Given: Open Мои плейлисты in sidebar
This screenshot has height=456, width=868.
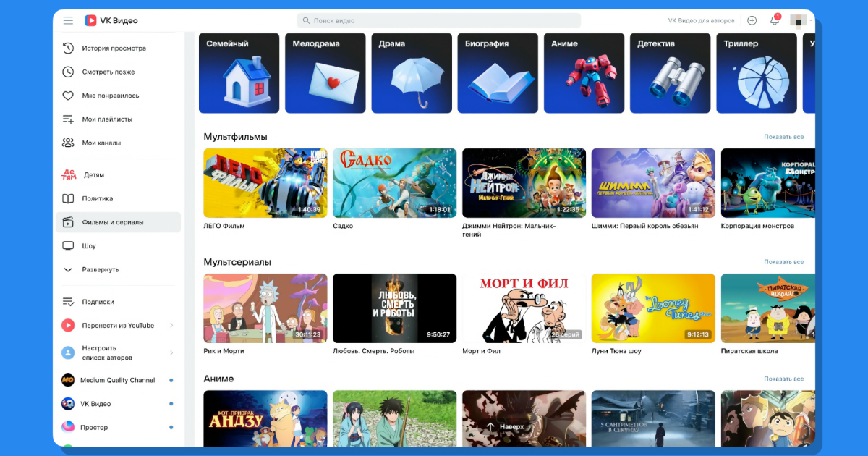Looking at the screenshot, I should coord(107,119).
